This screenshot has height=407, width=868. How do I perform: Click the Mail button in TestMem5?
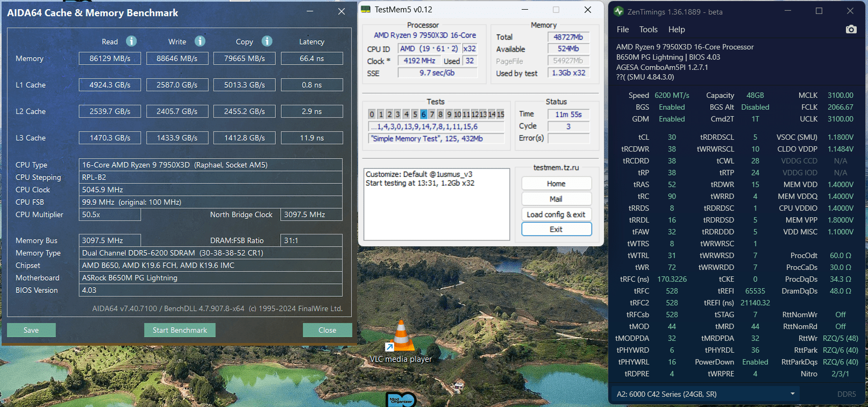556,199
